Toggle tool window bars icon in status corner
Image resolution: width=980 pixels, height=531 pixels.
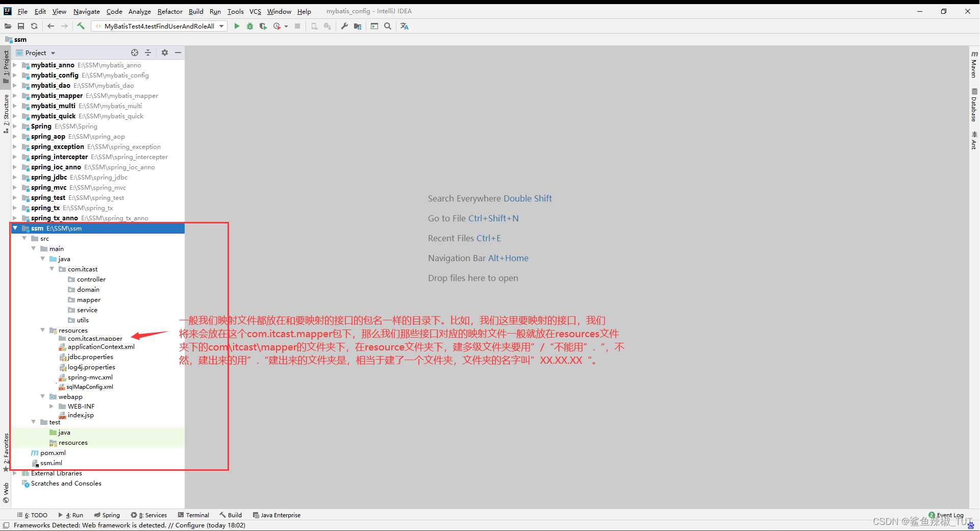6,525
